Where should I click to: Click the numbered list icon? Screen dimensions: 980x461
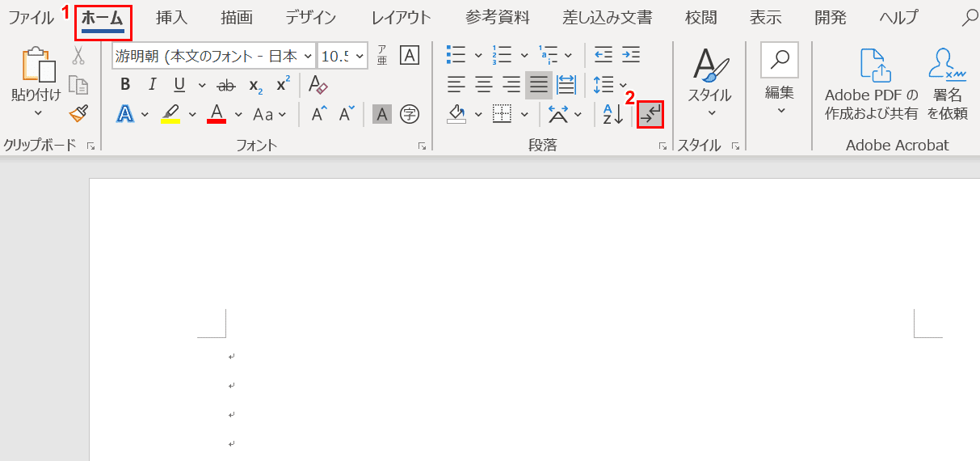click(502, 55)
